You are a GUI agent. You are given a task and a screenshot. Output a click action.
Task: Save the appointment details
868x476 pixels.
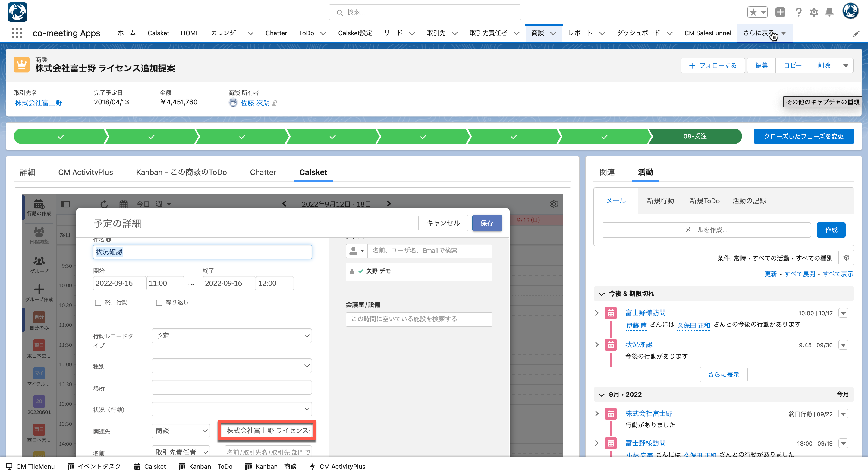click(486, 223)
